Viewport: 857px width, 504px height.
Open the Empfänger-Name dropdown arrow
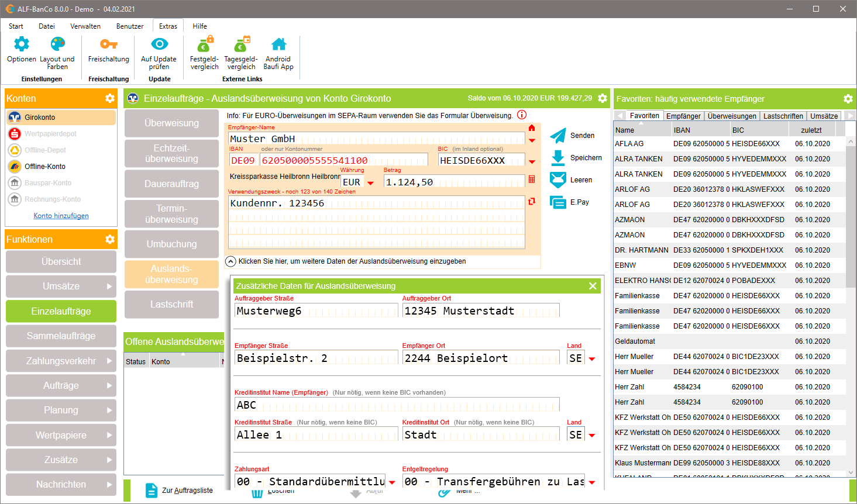(x=532, y=140)
